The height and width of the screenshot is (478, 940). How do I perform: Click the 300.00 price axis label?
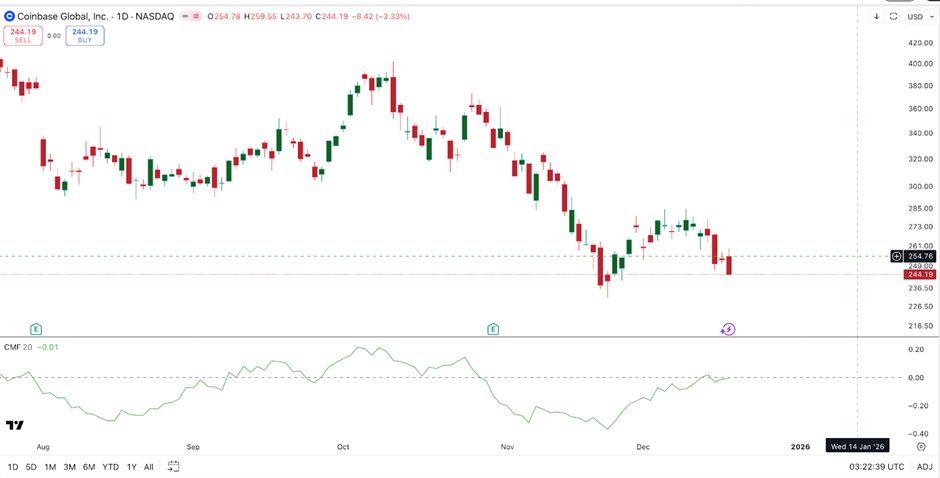click(x=921, y=187)
